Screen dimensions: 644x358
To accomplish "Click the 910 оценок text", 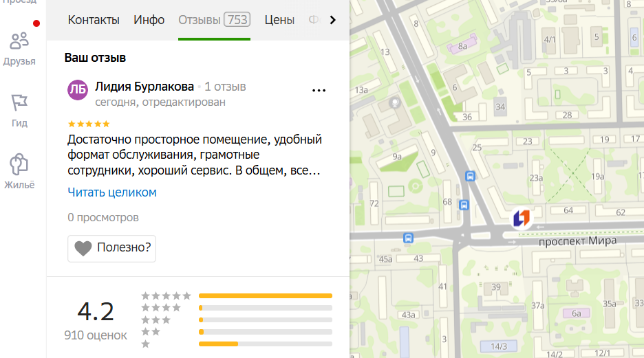I will pos(96,335).
